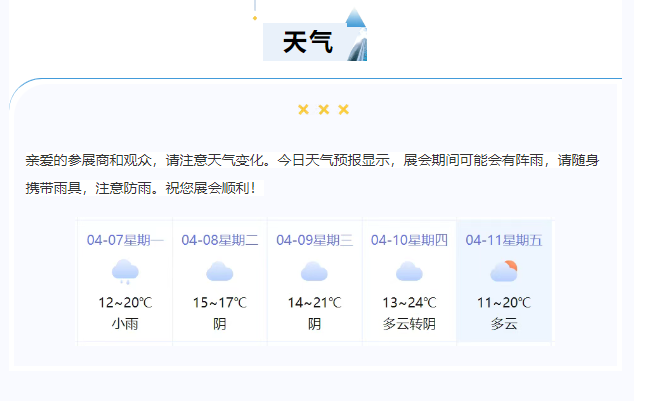Click the 12~20℃ temperature text
Image resolution: width=655 pixels, height=401 pixels.
(x=125, y=303)
